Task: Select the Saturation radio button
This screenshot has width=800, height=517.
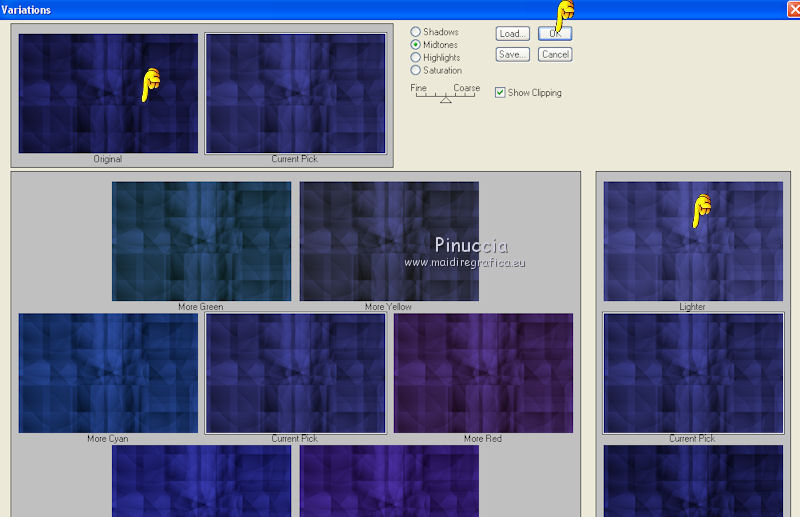Action: pyautogui.click(x=415, y=70)
